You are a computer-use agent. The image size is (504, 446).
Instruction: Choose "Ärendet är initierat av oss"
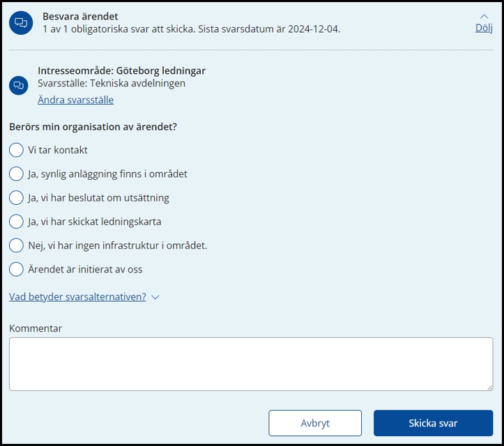[x=16, y=269]
